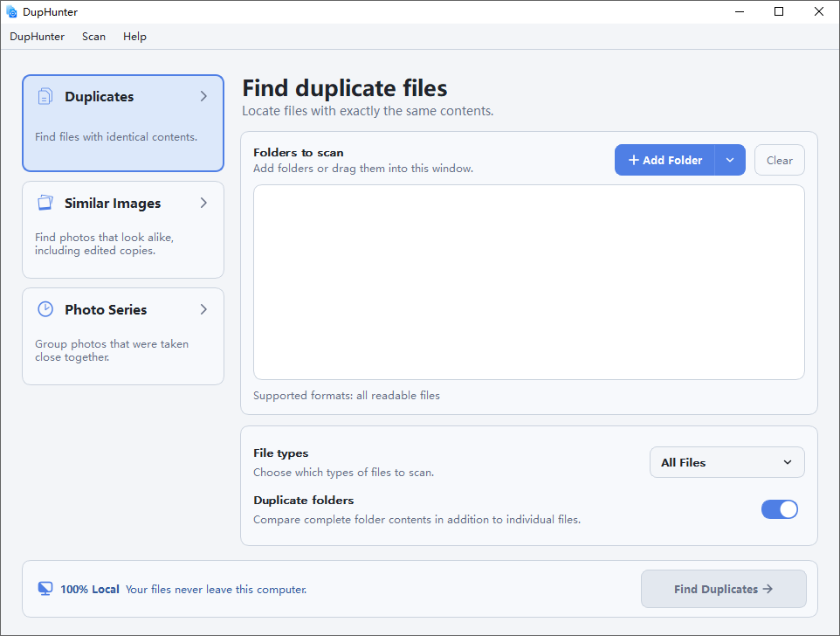This screenshot has width=840, height=636.
Task: Click the DupHunter app icon in title bar
Action: (x=11, y=11)
